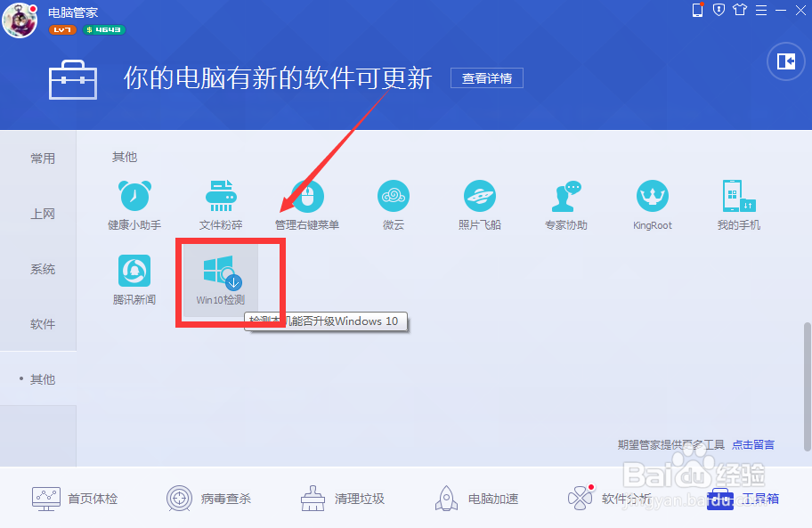The image size is (812, 528).
Task: Open the phone icon in title bar
Action: 697,10
